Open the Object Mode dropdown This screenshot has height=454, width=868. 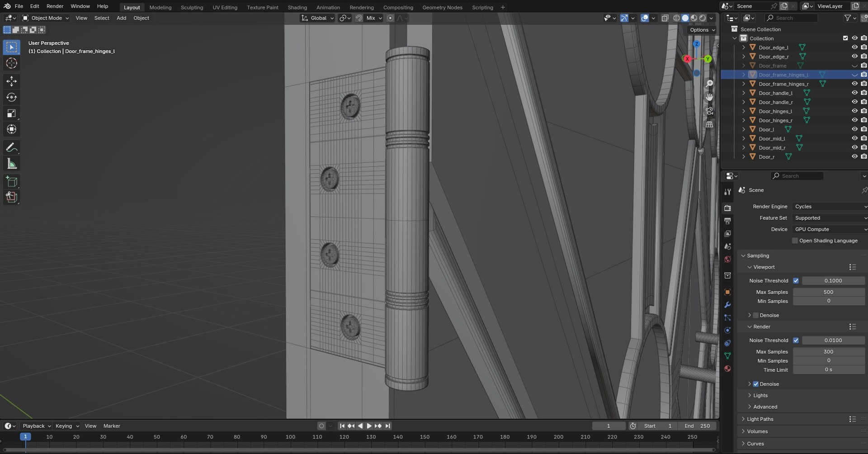point(46,18)
